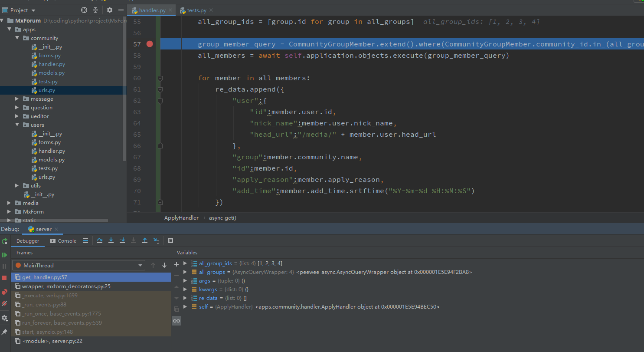Screen dimensions: 644x352
Task: Toggle mute breakpoints
Action: point(4,303)
